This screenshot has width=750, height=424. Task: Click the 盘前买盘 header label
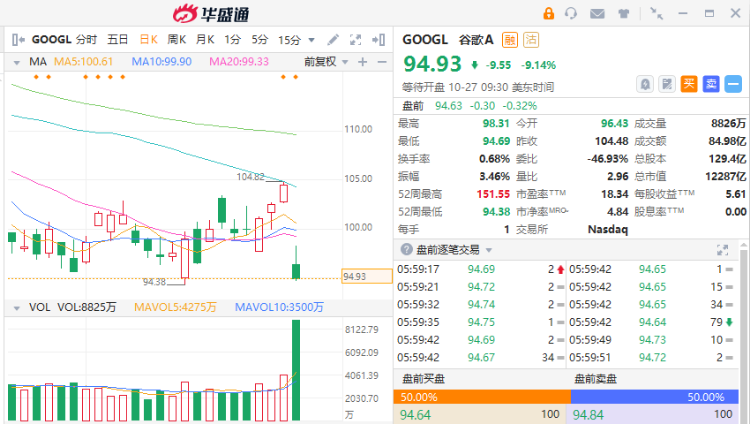point(423,379)
